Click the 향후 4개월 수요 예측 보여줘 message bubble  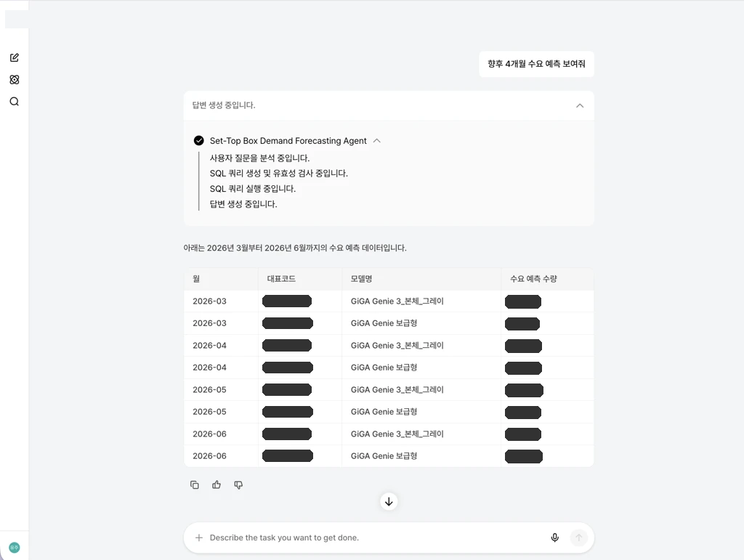pos(537,64)
